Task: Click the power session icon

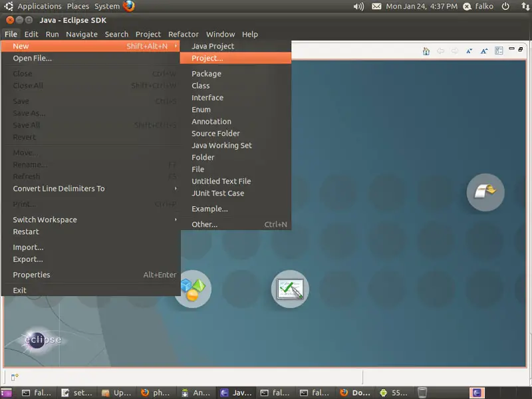Action: tap(505, 6)
